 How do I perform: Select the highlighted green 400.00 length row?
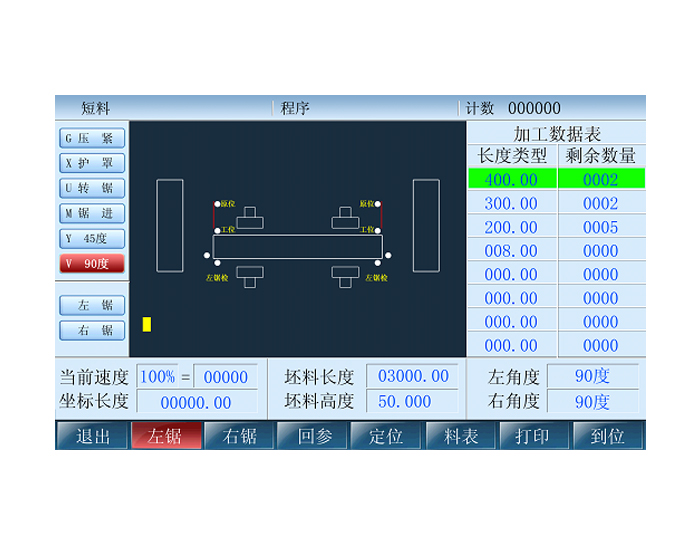[x=512, y=180]
